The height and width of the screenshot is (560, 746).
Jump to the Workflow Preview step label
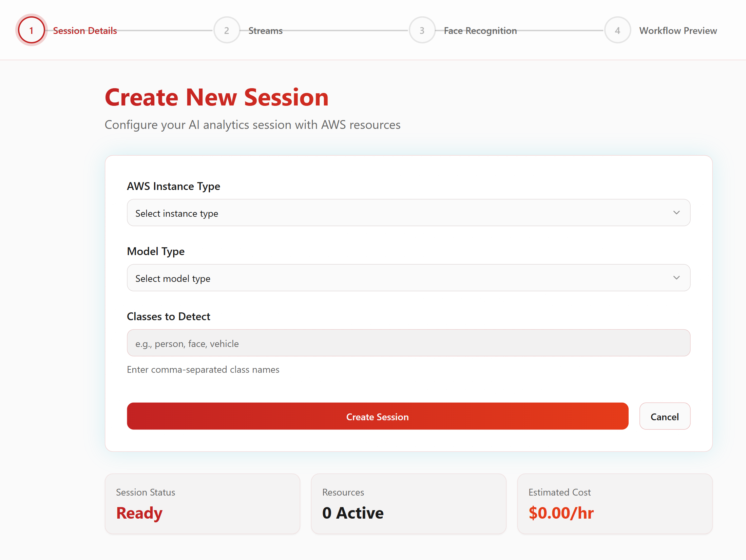pyautogui.click(x=678, y=31)
